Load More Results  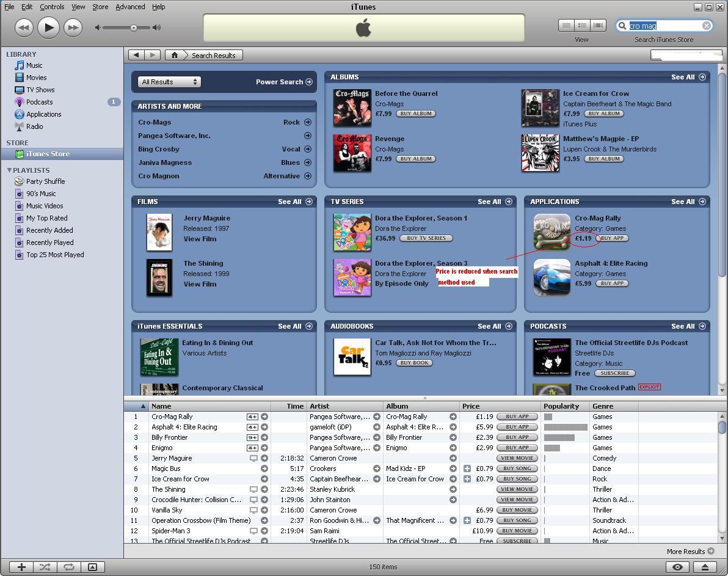(690, 552)
